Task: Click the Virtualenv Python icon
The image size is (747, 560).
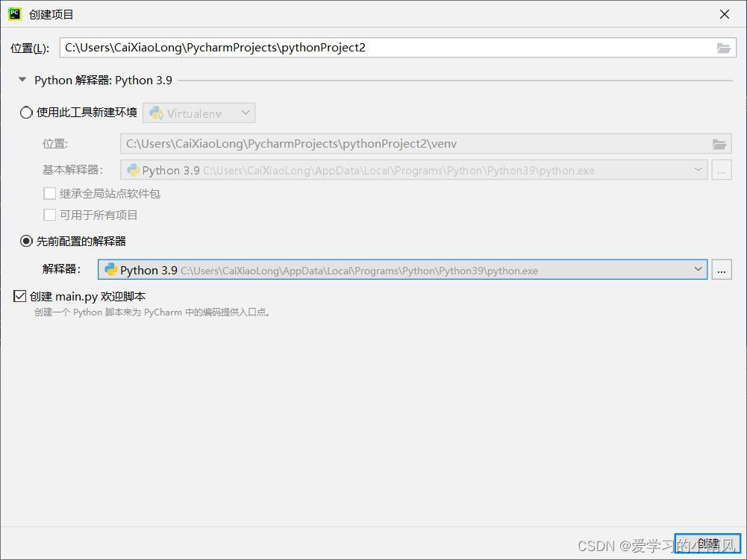Action: [156, 113]
